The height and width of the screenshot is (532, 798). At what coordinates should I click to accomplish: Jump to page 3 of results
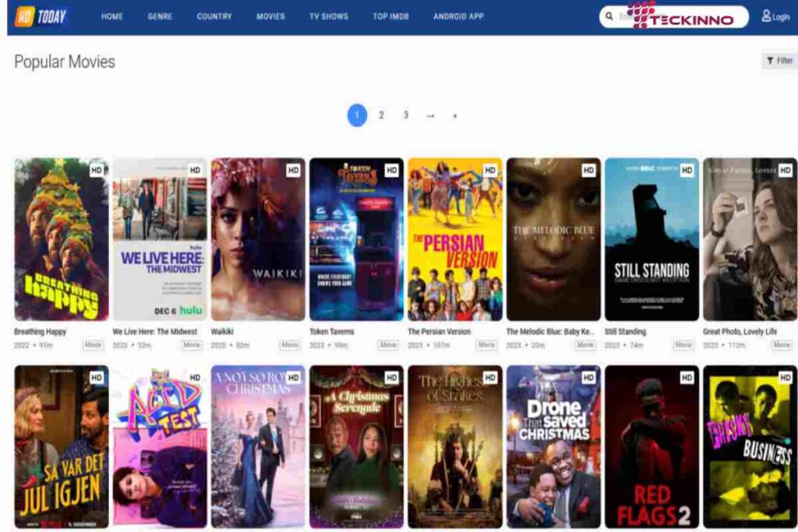click(405, 115)
